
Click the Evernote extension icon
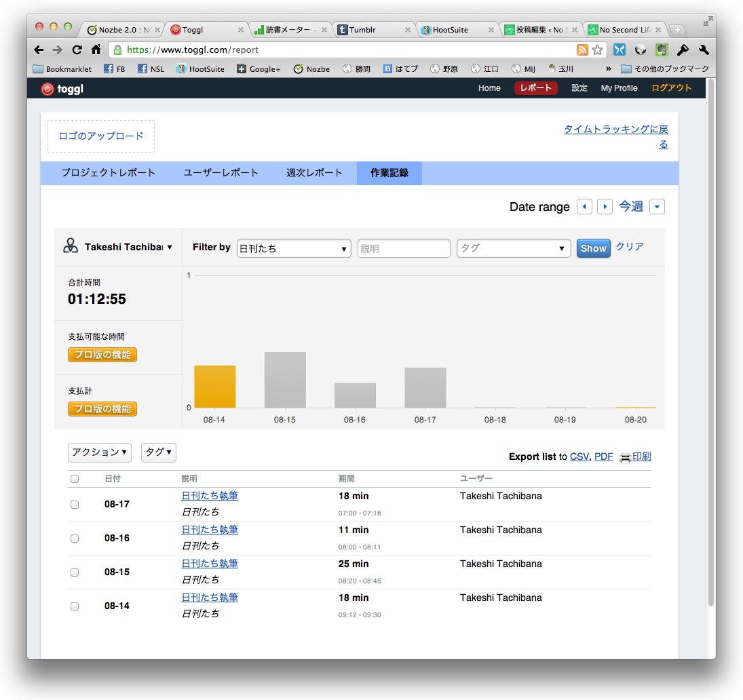click(662, 50)
